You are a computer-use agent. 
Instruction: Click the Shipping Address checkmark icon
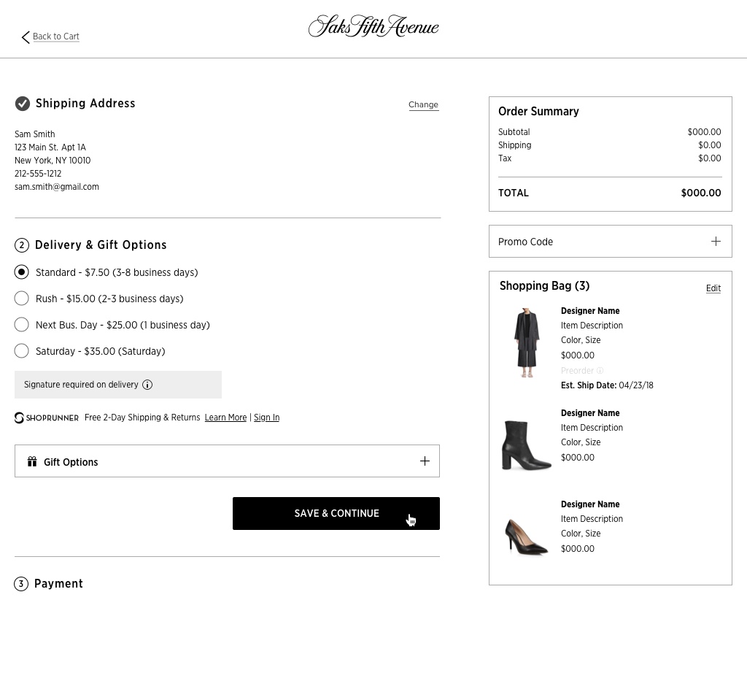coord(23,104)
